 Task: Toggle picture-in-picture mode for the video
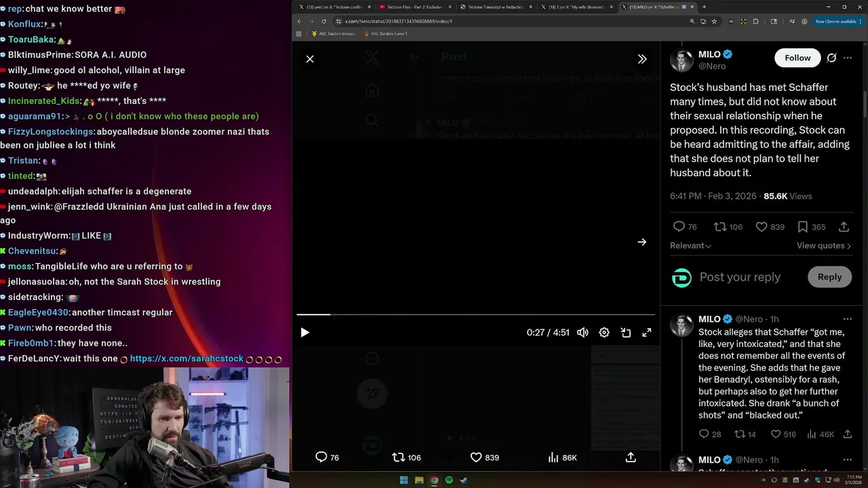[x=626, y=333]
